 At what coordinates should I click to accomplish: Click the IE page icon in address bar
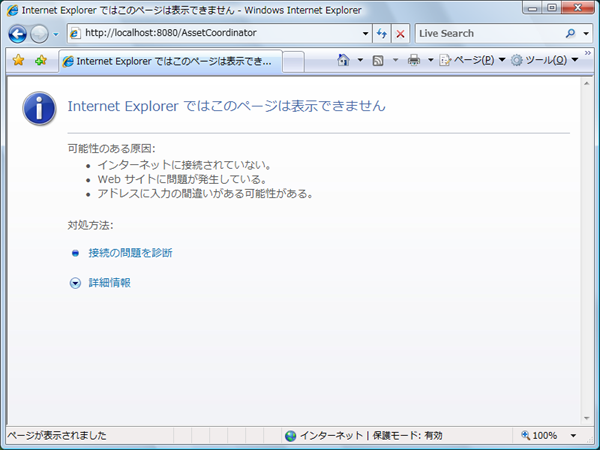(75, 33)
